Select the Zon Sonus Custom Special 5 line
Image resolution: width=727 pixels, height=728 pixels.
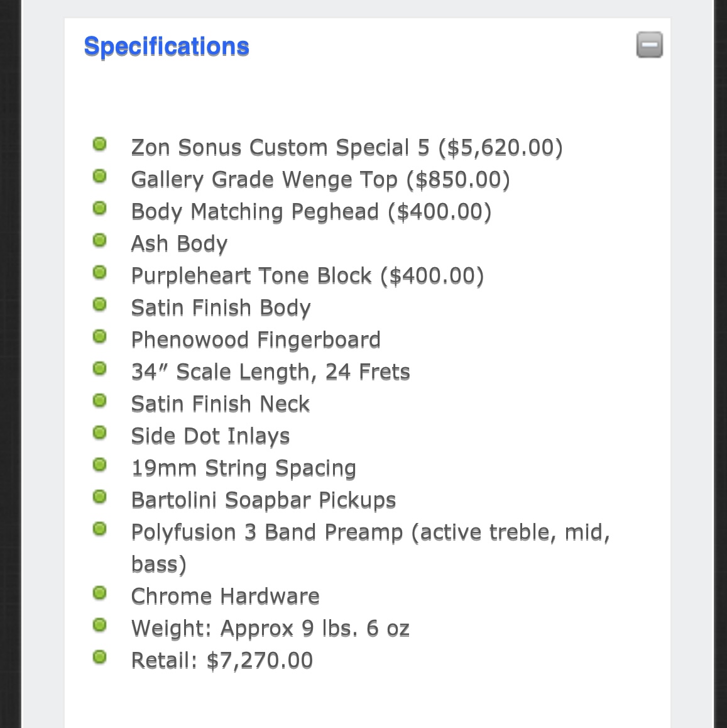[x=347, y=148]
